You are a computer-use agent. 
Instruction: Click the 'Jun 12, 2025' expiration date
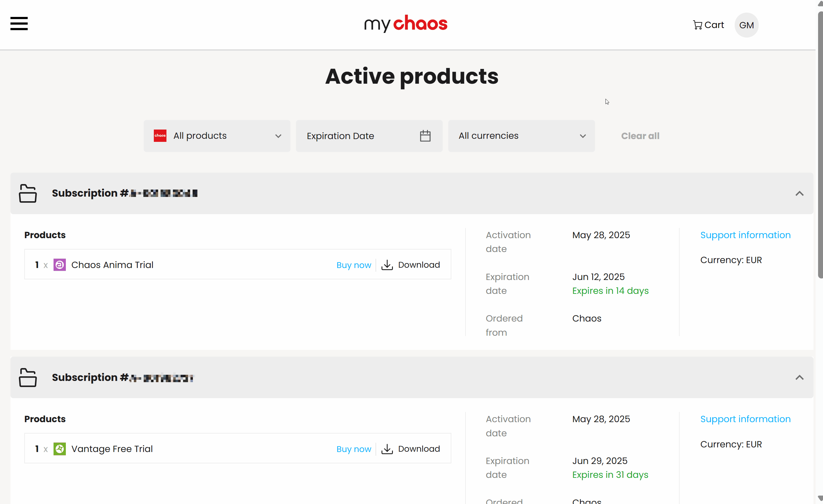tap(598, 277)
